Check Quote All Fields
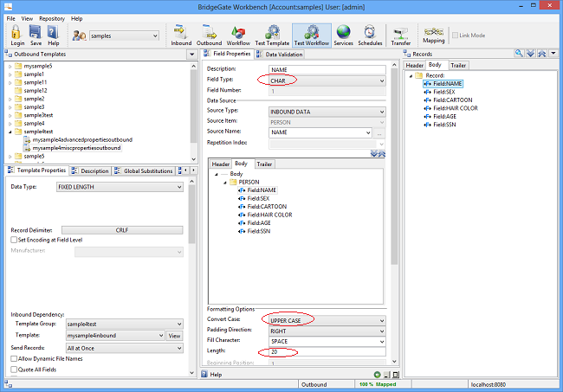The width and height of the screenshot is (563, 392). (x=14, y=370)
